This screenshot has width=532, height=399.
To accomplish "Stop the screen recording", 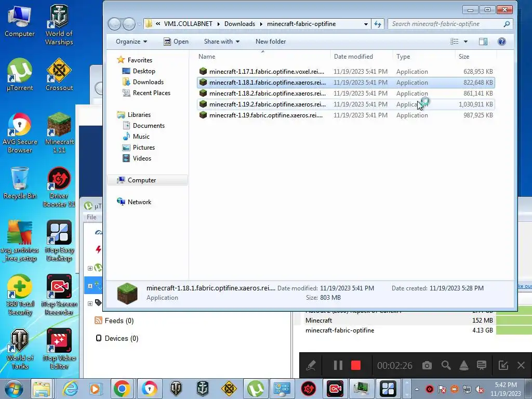I will point(355,365).
